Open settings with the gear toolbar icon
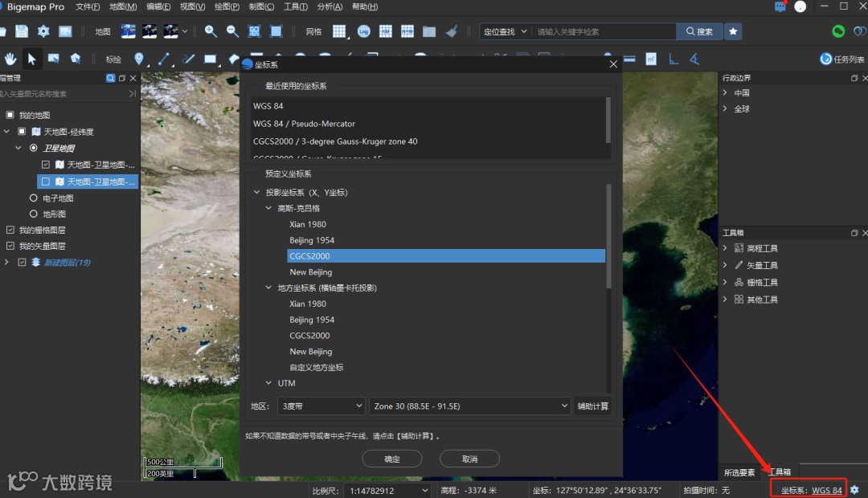 click(43, 31)
